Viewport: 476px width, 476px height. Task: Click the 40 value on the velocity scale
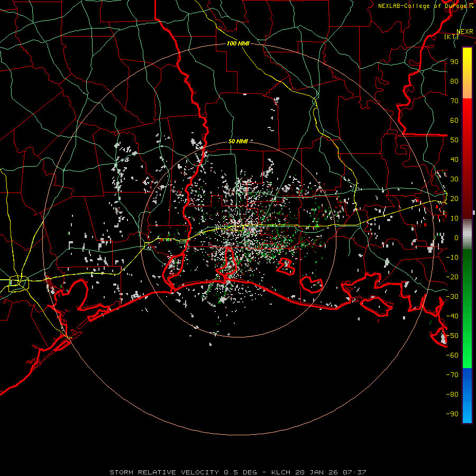click(x=454, y=160)
